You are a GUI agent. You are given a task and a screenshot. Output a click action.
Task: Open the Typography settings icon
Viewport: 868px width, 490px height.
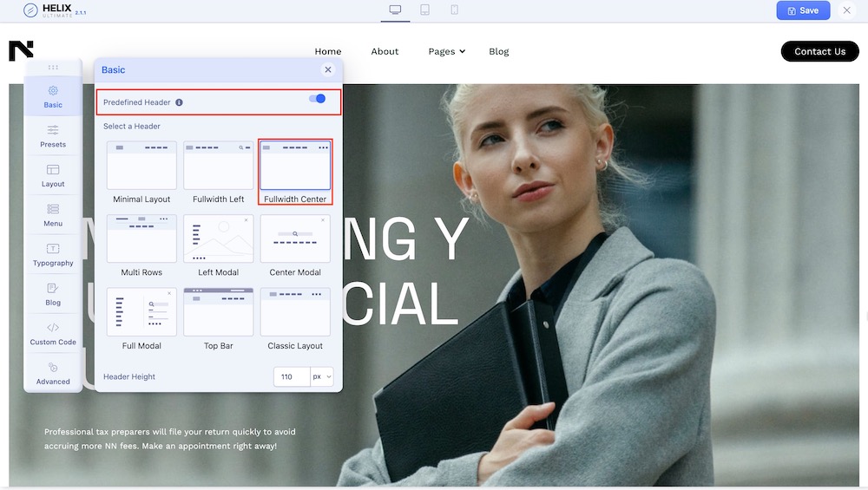coord(53,254)
